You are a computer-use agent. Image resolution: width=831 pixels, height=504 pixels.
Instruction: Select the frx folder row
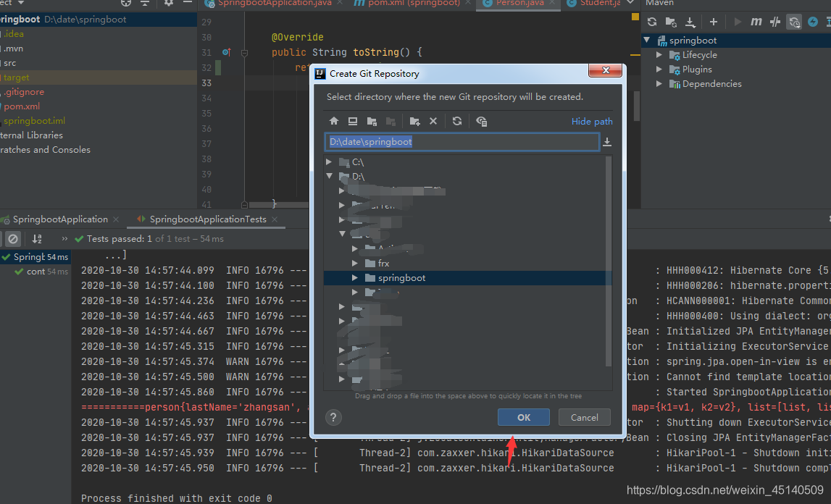coord(467,264)
